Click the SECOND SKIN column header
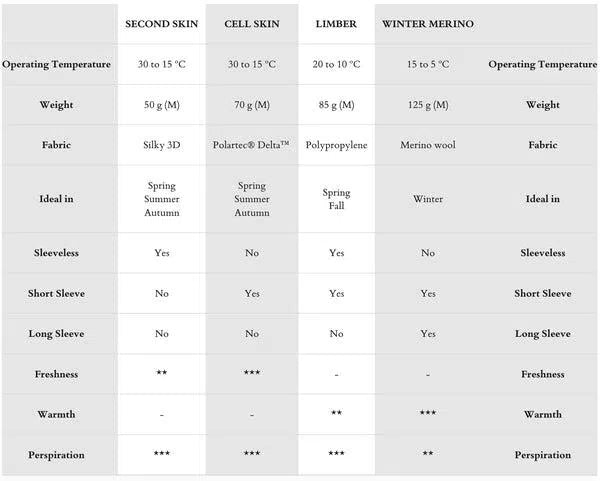 pyautogui.click(x=162, y=24)
